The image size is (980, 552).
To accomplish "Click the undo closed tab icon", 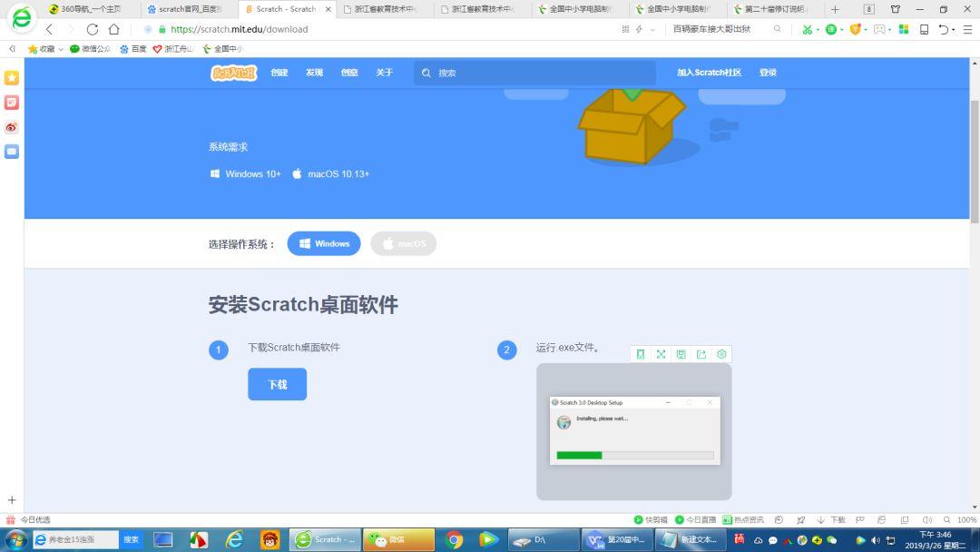I will 943,29.
